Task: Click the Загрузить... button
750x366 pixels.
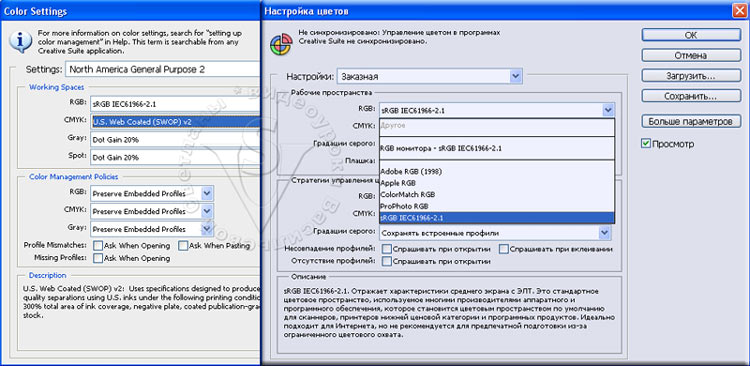Action: [691, 76]
